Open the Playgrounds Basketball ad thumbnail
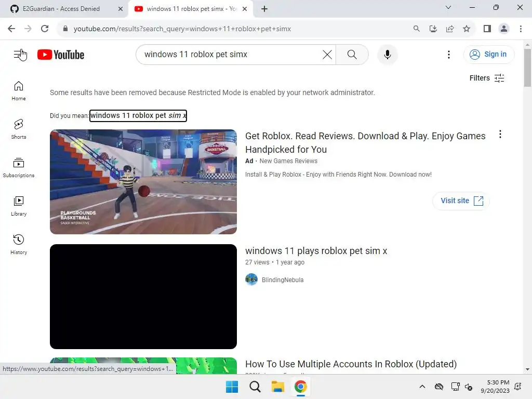The width and height of the screenshot is (532, 399). click(143, 182)
